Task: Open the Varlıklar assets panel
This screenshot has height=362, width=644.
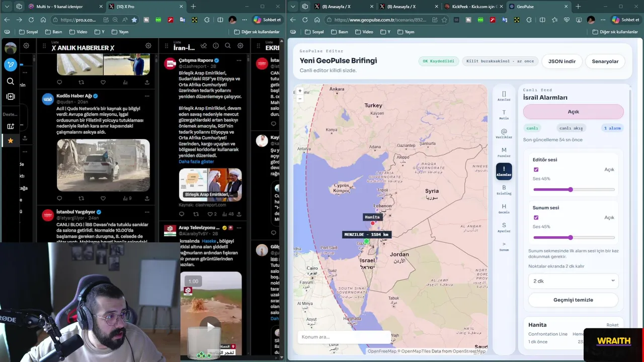Action: tap(504, 134)
